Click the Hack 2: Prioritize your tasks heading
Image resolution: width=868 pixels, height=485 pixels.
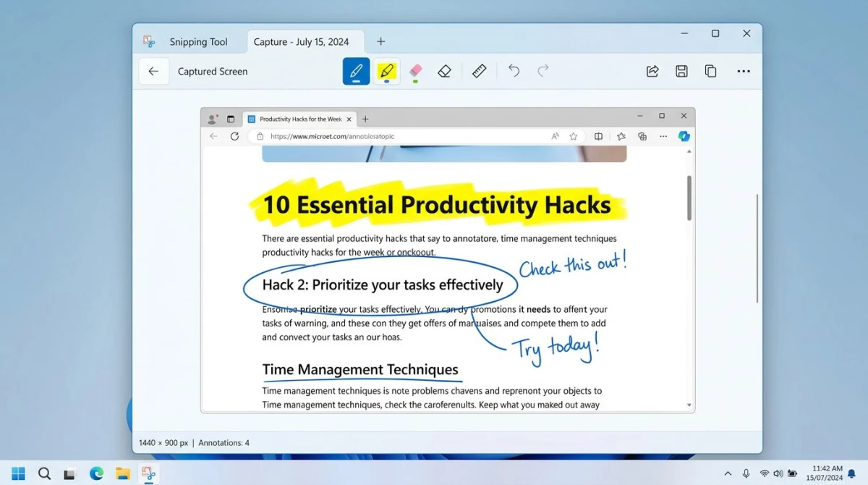coord(383,284)
